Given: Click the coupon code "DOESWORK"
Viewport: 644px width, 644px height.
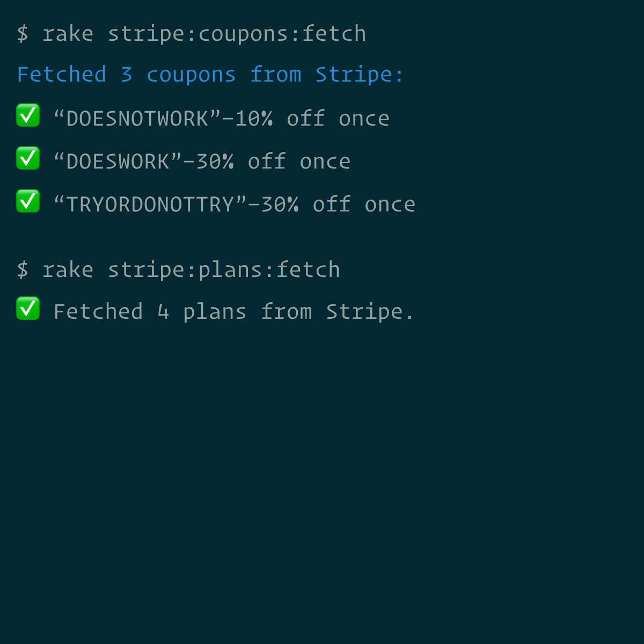Looking at the screenshot, I should [118, 162].
